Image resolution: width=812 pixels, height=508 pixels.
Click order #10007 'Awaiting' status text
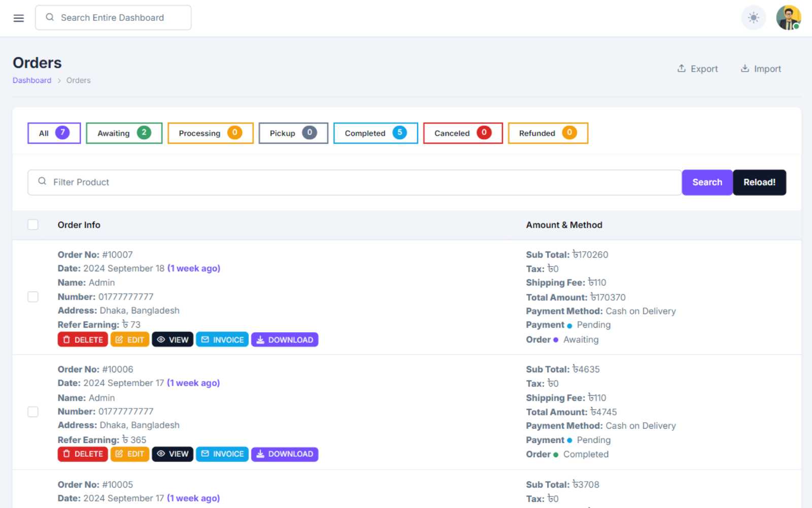[x=581, y=339]
